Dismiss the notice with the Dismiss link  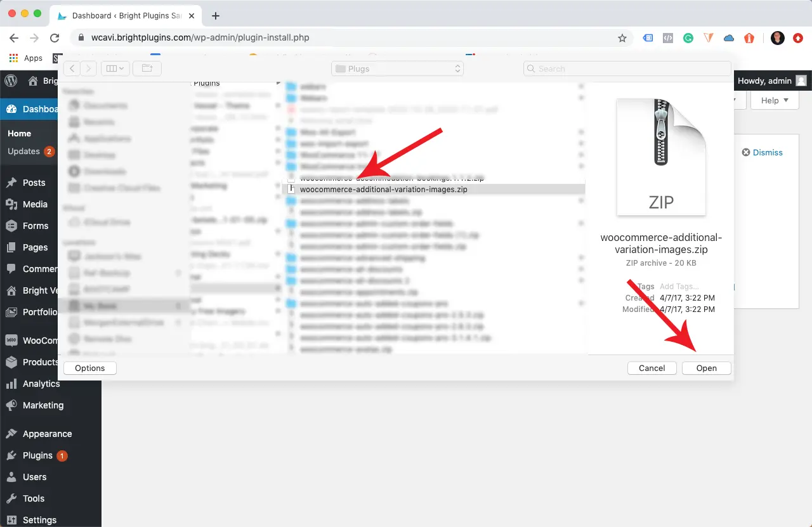(762, 152)
